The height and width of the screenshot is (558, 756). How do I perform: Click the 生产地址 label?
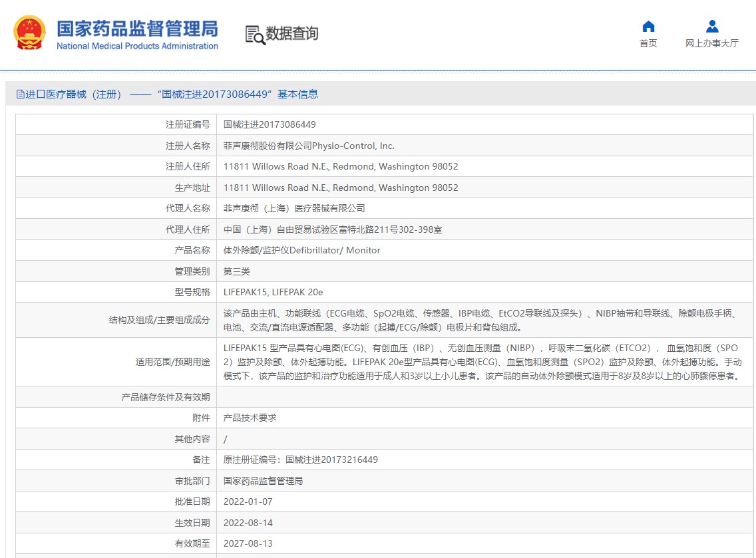coord(192,188)
